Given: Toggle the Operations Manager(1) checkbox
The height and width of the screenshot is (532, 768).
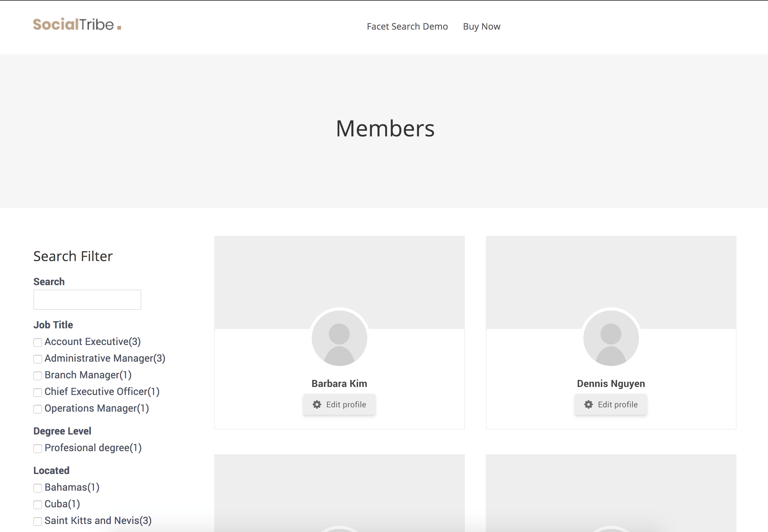Looking at the screenshot, I should [38, 409].
